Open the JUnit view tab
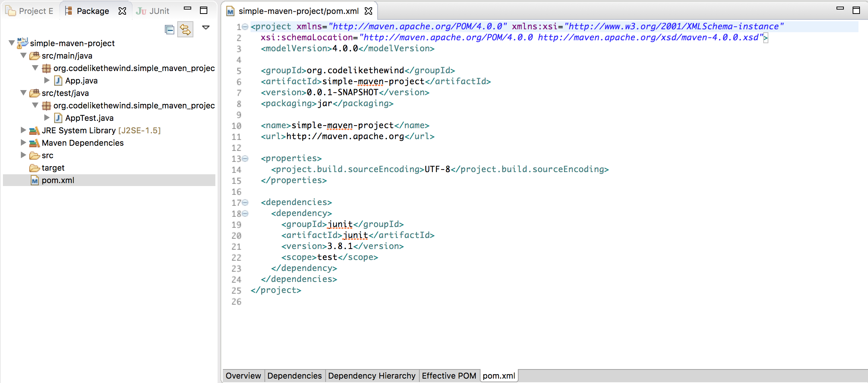 pos(153,11)
